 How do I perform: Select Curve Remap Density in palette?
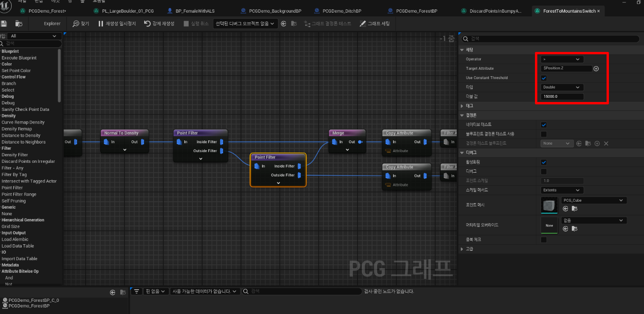pos(23,122)
